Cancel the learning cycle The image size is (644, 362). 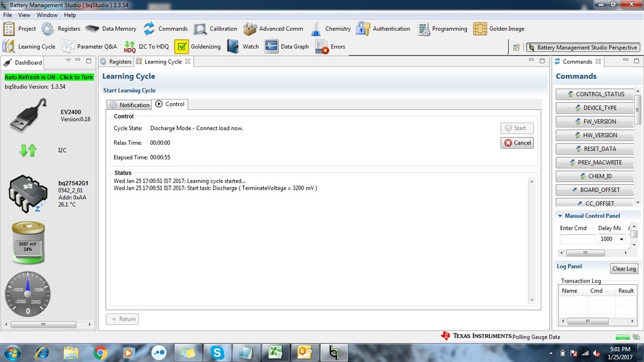(x=517, y=142)
